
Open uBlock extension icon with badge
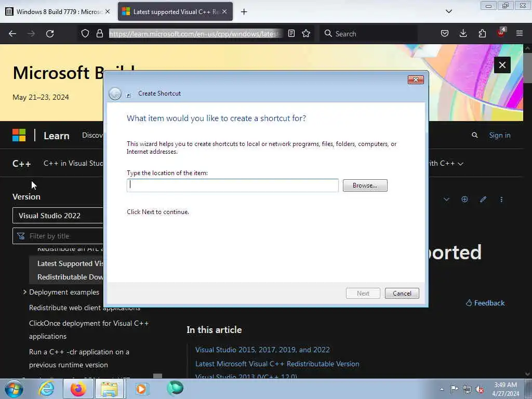point(501,33)
